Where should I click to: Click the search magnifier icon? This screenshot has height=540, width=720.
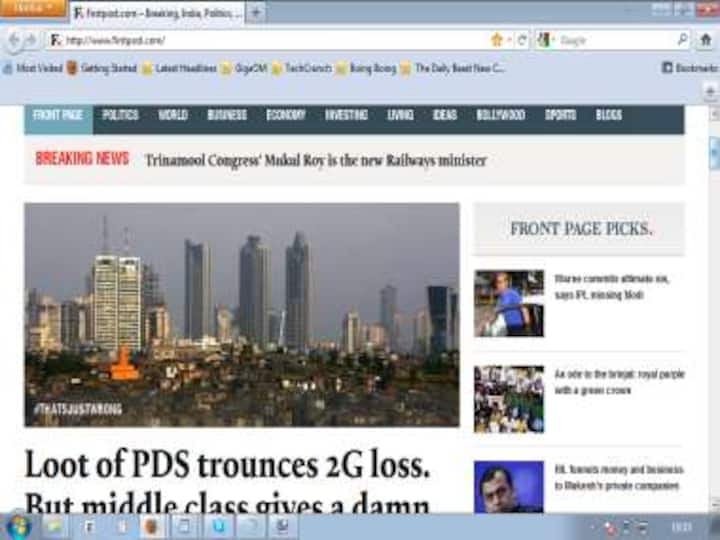pyautogui.click(x=682, y=40)
